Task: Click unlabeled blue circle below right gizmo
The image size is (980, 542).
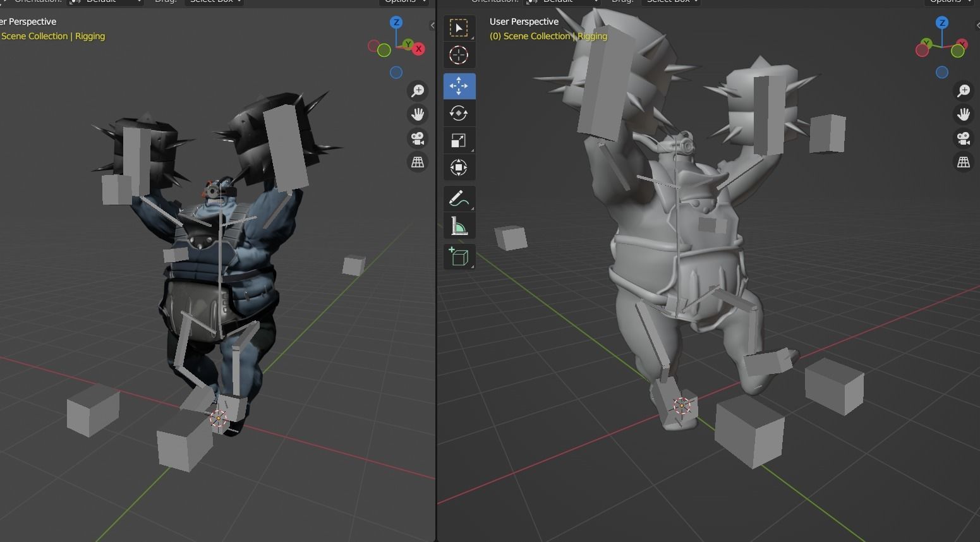Action: (942, 73)
